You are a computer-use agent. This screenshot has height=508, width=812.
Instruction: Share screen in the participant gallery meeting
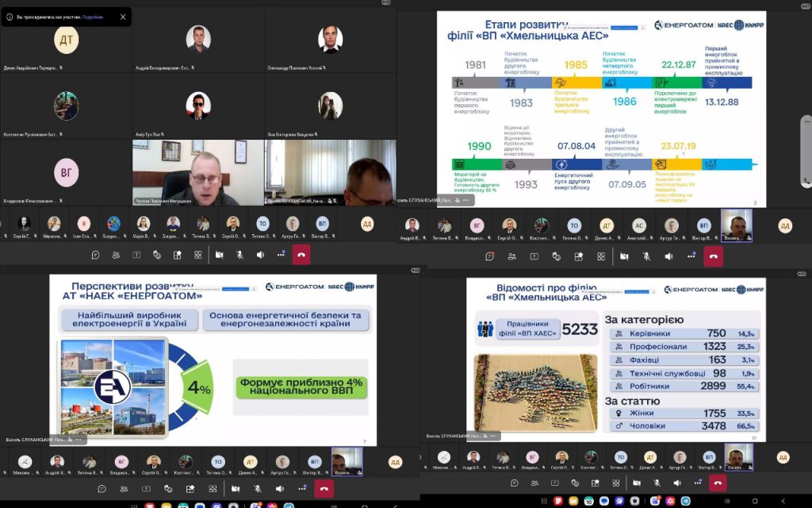tap(136, 255)
